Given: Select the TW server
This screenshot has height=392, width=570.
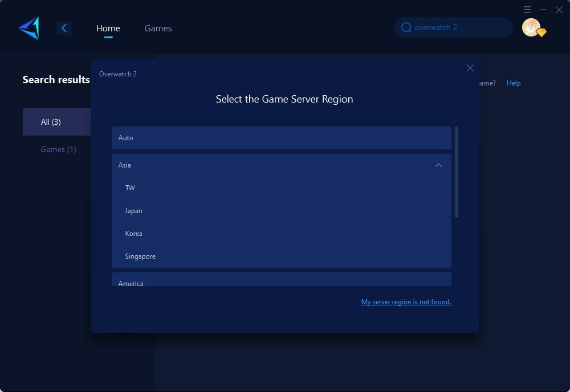Looking at the screenshot, I should [x=282, y=188].
